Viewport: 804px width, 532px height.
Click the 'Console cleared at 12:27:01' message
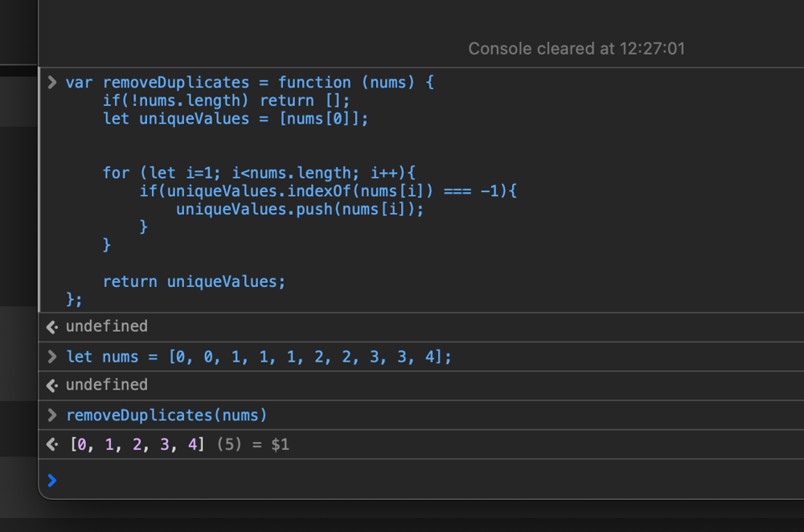tap(576, 49)
